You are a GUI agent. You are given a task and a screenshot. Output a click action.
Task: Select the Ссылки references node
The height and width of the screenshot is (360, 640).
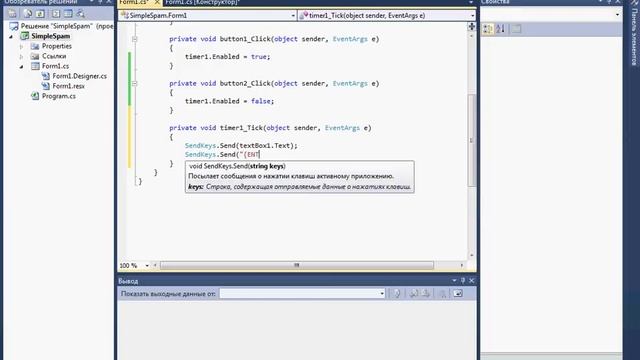click(x=54, y=56)
